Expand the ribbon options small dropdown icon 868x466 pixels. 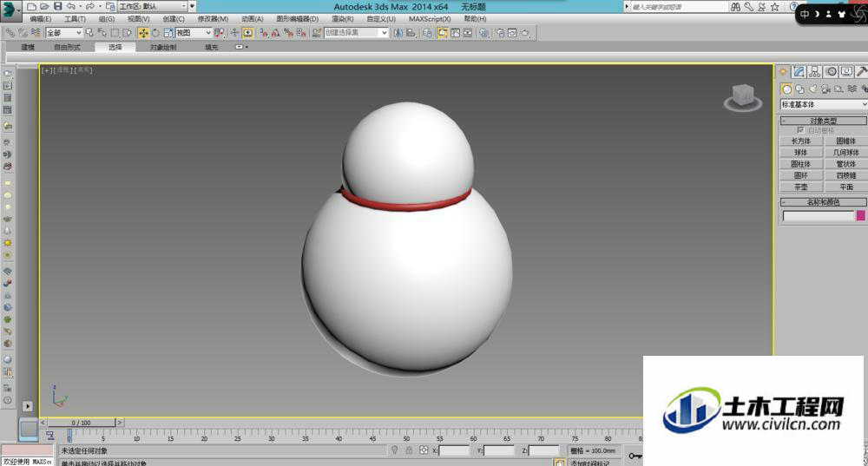(x=242, y=47)
